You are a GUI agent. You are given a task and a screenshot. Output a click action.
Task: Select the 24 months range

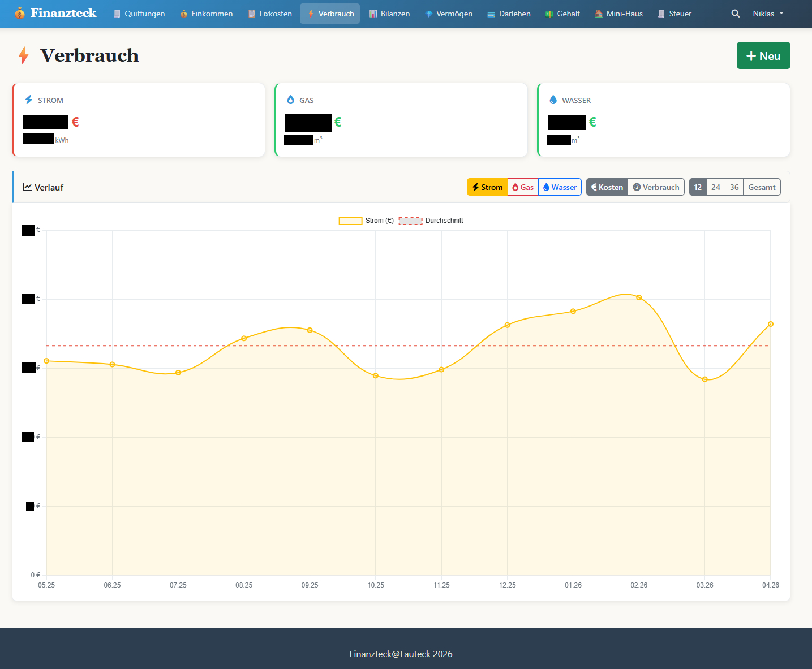pyautogui.click(x=716, y=187)
